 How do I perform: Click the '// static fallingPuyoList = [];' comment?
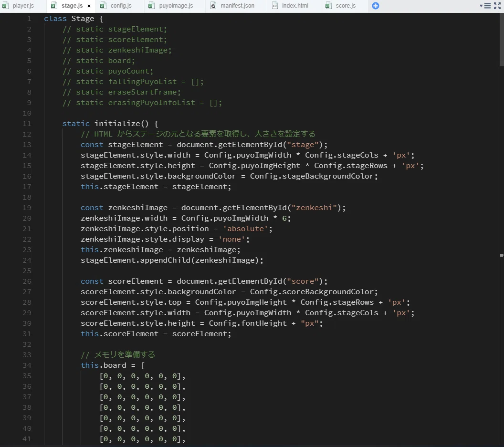click(133, 82)
